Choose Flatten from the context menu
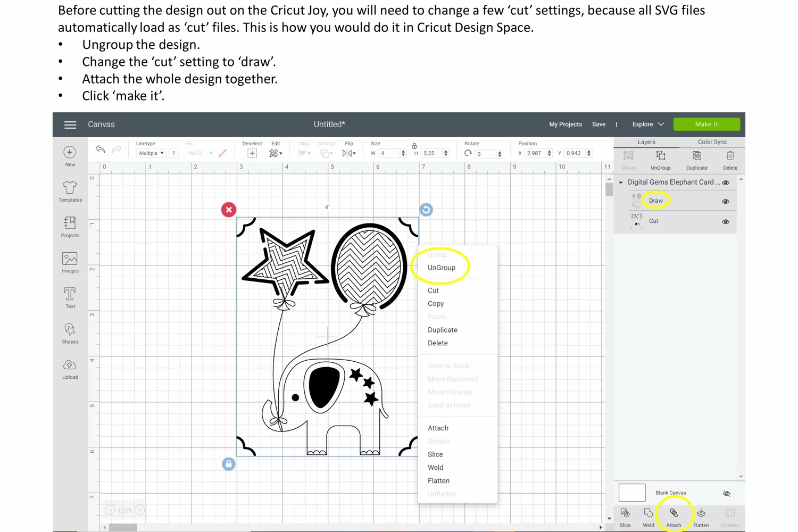Screen dimensions: 798x532 click(x=438, y=481)
